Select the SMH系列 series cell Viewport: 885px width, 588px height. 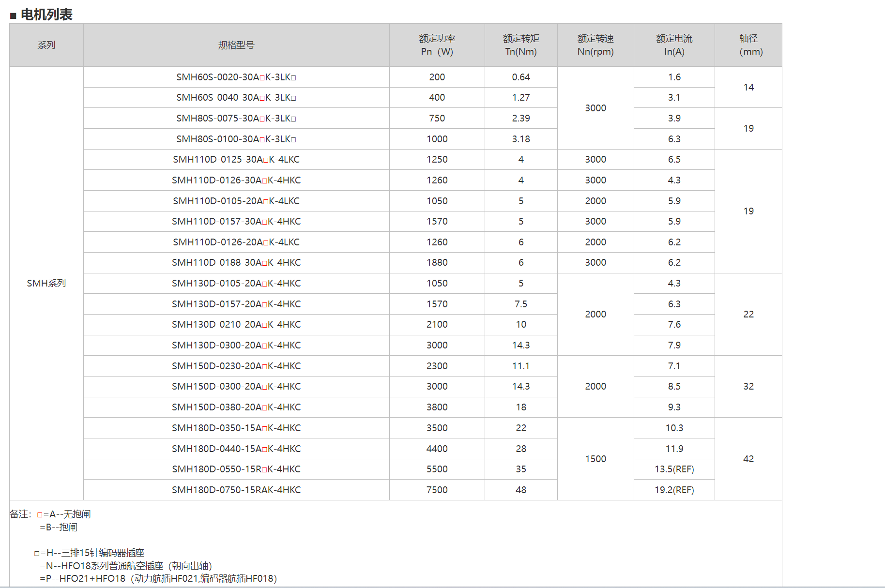click(46, 283)
